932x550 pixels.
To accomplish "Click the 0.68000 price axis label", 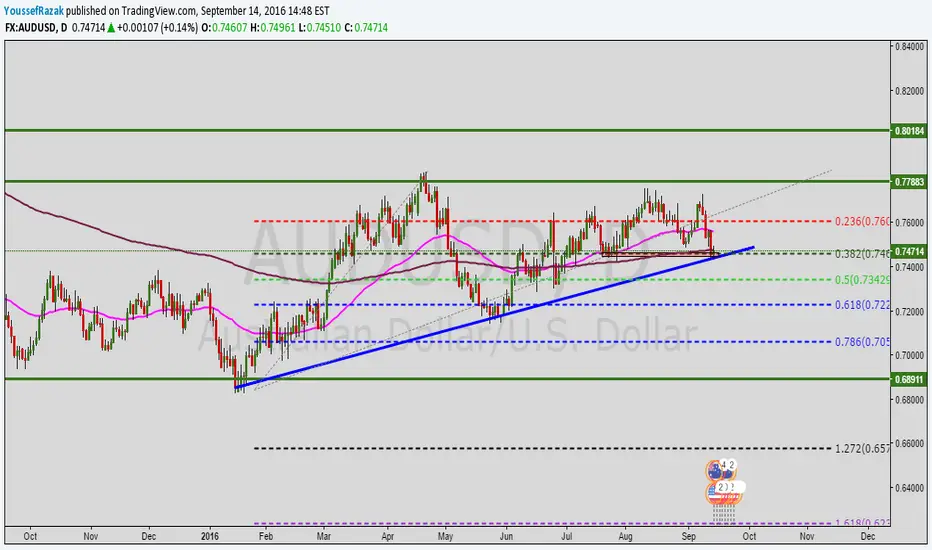I will [x=910, y=400].
